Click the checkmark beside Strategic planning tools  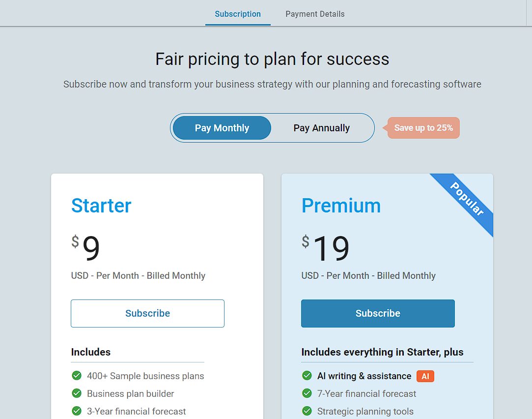coord(307,411)
